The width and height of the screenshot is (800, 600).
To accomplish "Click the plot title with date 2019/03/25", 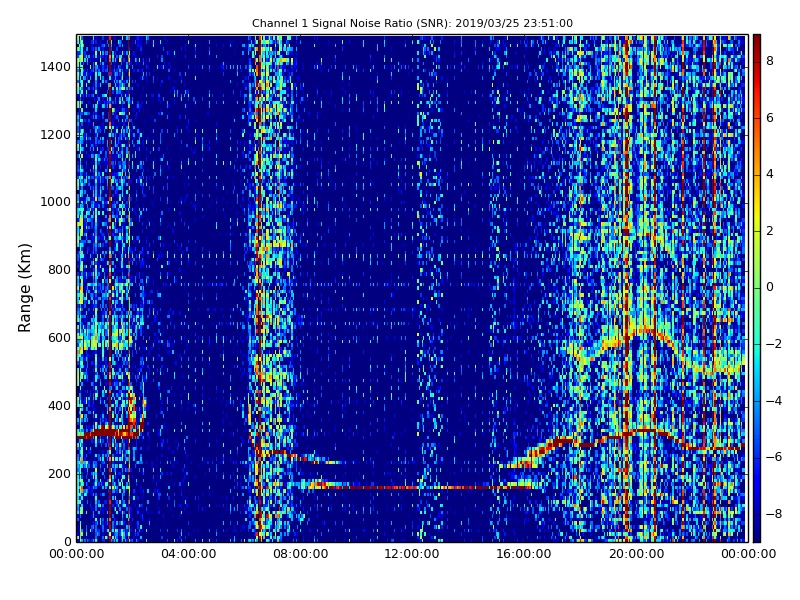I will pyautogui.click(x=412, y=23).
